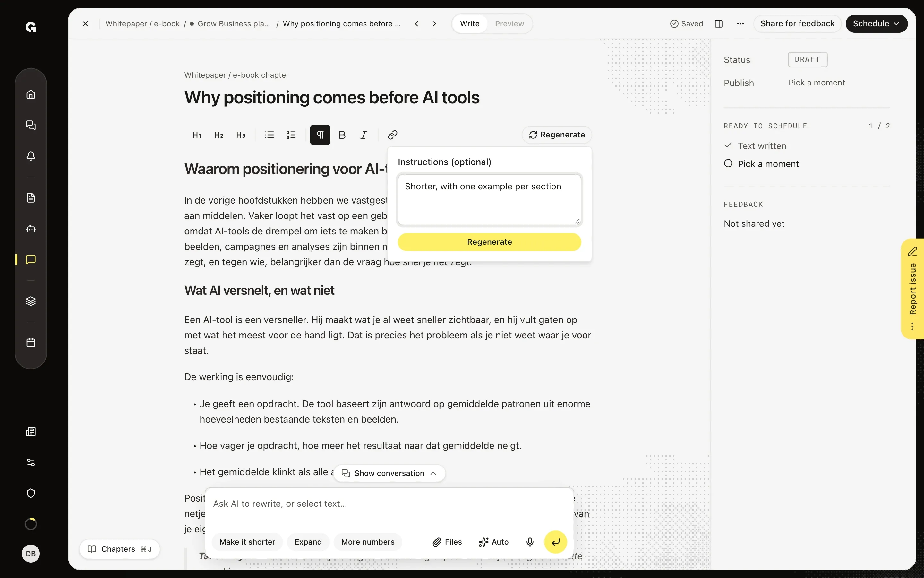924x578 pixels.
Task: Click the Saved status indicator
Action: (687, 24)
